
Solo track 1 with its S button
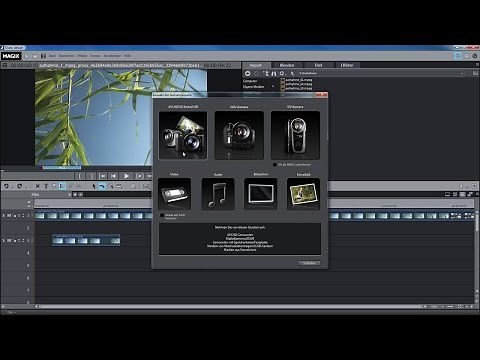point(4,216)
